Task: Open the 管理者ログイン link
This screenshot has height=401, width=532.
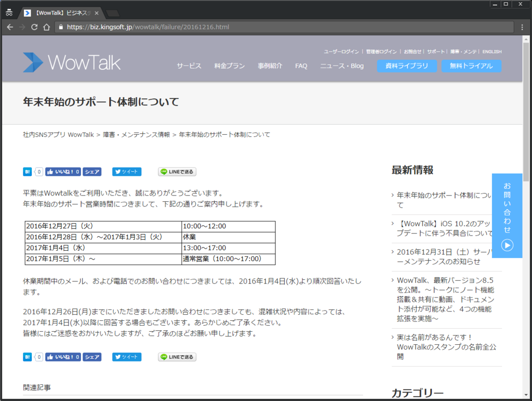Action: 381,51
